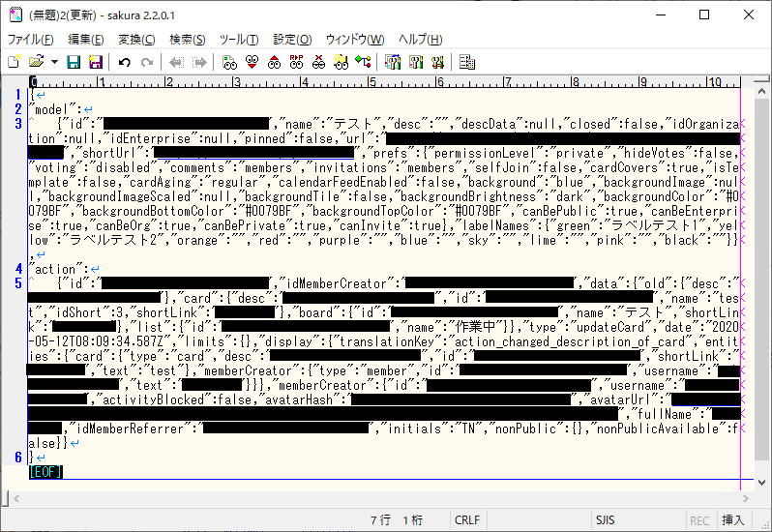
Task: Open the 検索(S) menu
Action: tap(187, 40)
